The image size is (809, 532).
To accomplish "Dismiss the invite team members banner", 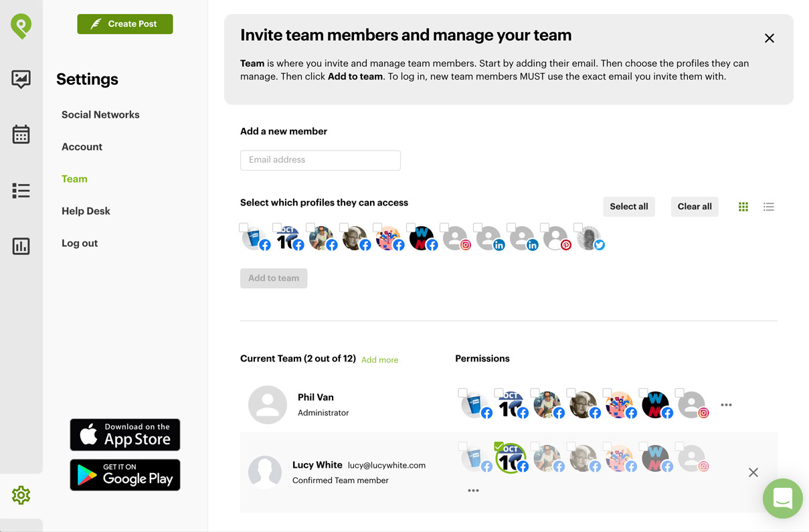I will point(770,38).
